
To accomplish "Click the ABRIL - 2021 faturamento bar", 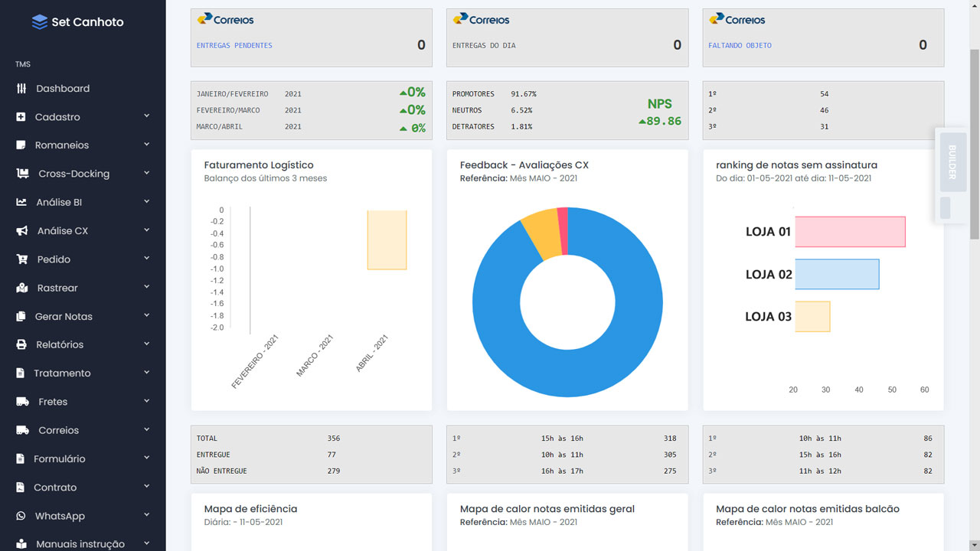I will point(387,240).
